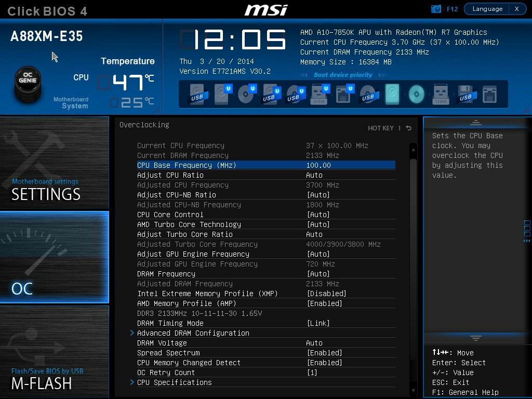Open the OC overclocking section
Viewport: 532px width, 399px height.
(x=54, y=257)
